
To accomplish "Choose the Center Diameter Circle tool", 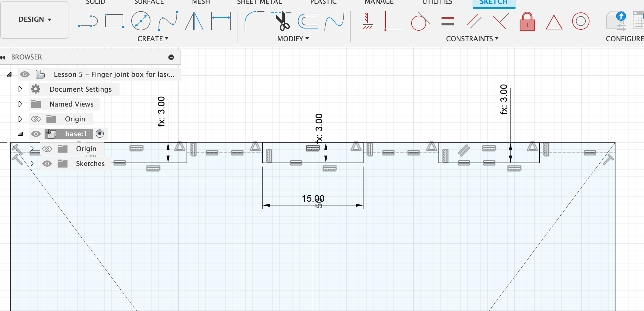I will 141,21.
